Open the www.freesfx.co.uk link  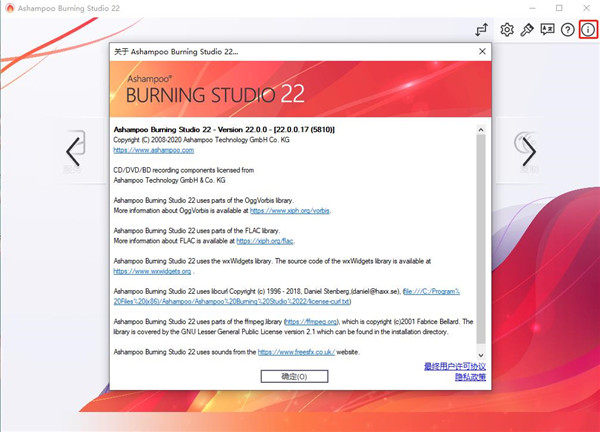(293, 352)
